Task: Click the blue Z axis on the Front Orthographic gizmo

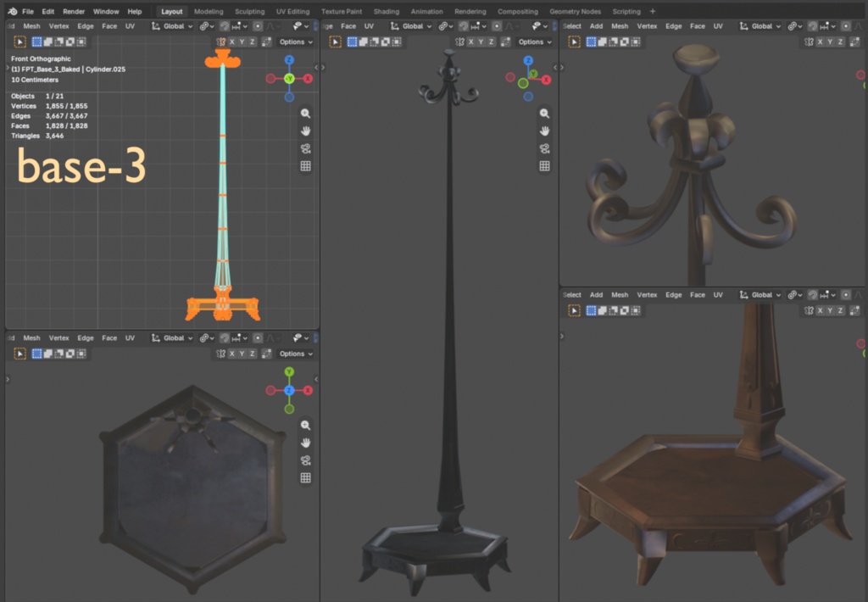Action: click(289, 60)
